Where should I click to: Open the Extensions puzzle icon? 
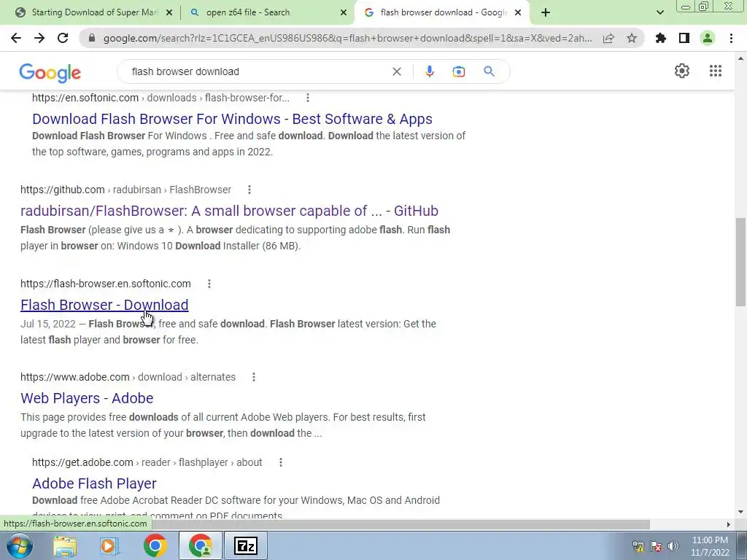[x=661, y=38]
